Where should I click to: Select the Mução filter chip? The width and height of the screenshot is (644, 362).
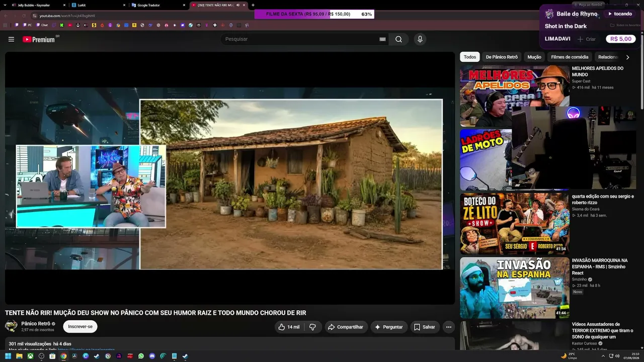coord(534,57)
